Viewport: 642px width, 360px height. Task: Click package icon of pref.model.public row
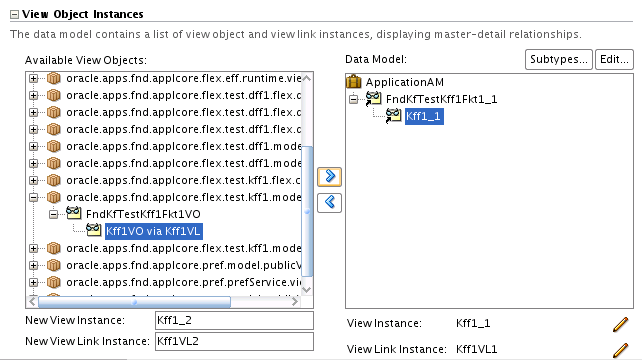click(x=53, y=265)
